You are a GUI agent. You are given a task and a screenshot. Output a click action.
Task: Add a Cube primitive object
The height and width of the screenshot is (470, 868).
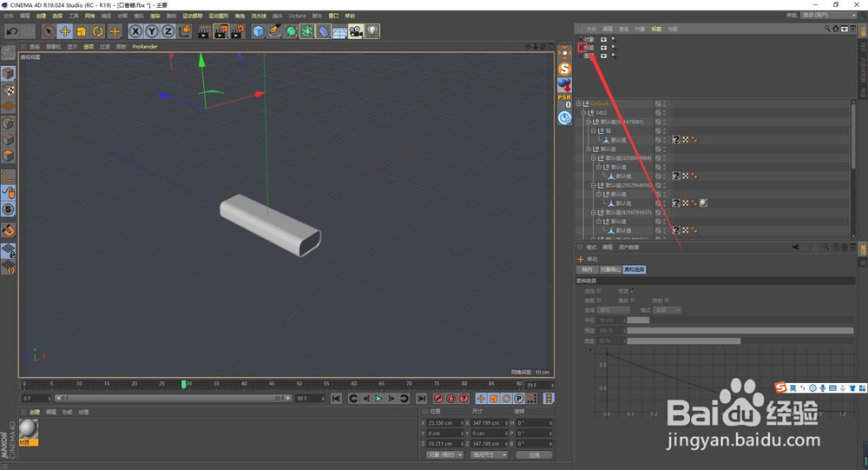click(259, 31)
